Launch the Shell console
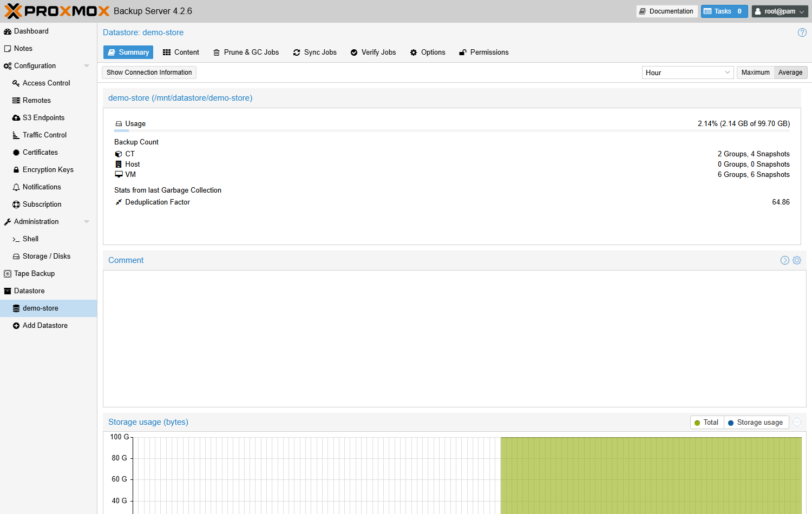The image size is (812, 514). click(48, 239)
